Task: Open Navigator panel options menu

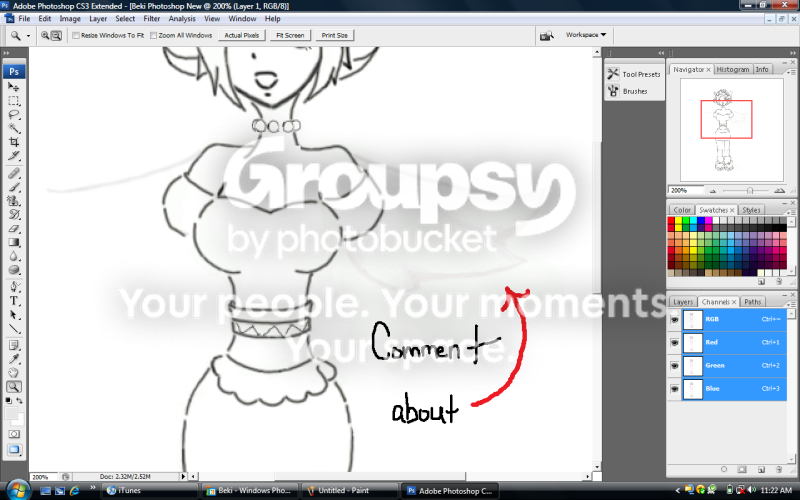Action: pyautogui.click(x=791, y=72)
